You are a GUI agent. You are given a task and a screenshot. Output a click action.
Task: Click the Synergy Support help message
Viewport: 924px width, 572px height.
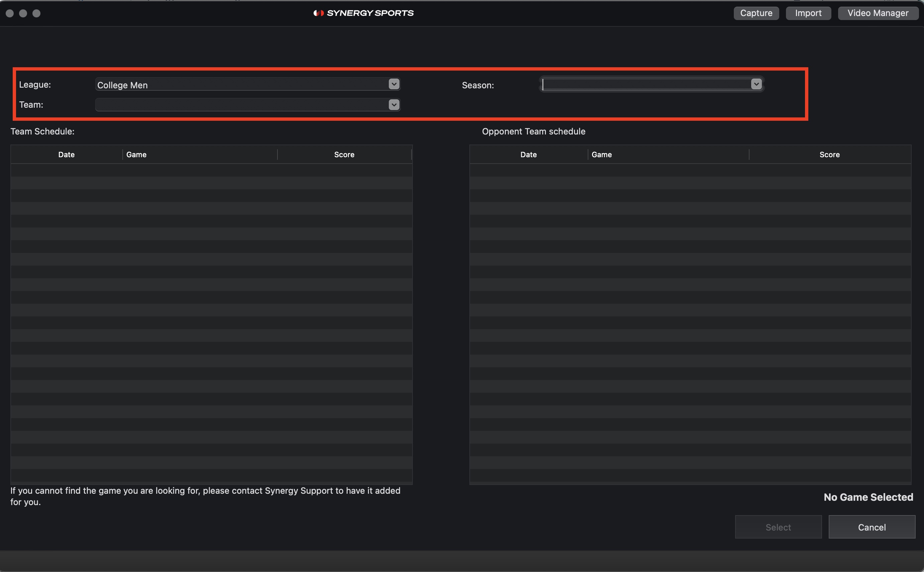point(205,496)
